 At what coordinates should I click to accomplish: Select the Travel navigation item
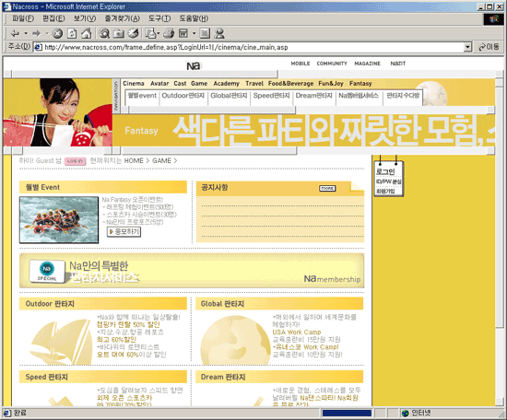tap(254, 84)
